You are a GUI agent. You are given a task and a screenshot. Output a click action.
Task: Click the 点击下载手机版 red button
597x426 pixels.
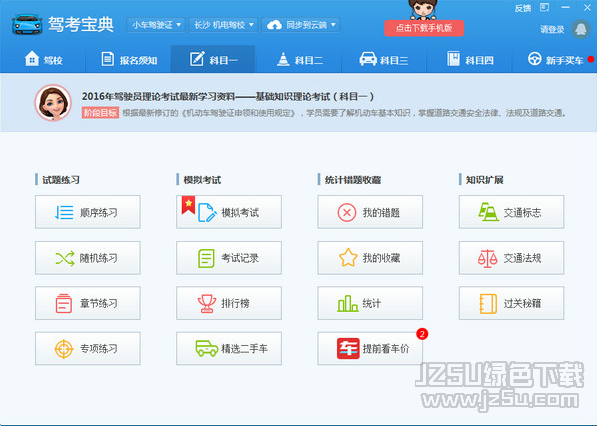(x=424, y=28)
